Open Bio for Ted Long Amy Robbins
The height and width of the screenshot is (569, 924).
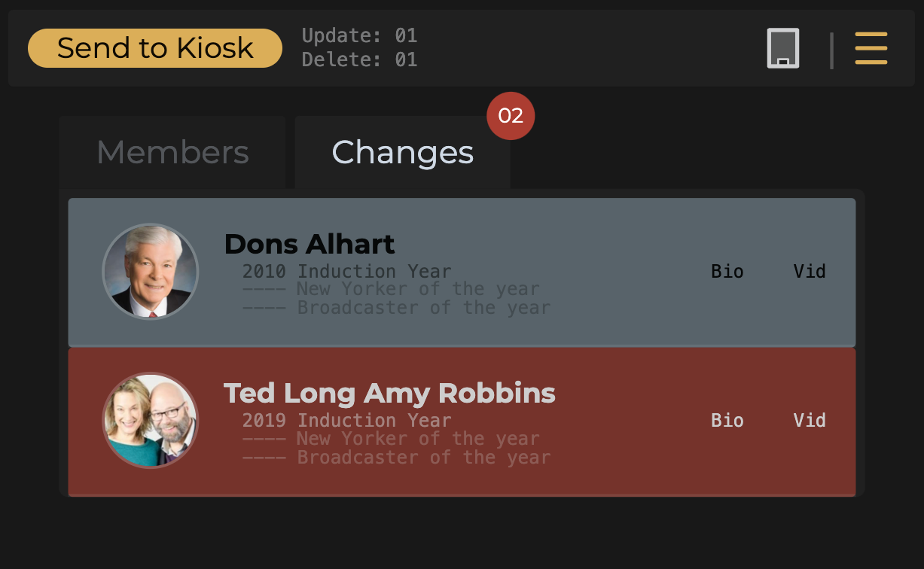coord(727,420)
